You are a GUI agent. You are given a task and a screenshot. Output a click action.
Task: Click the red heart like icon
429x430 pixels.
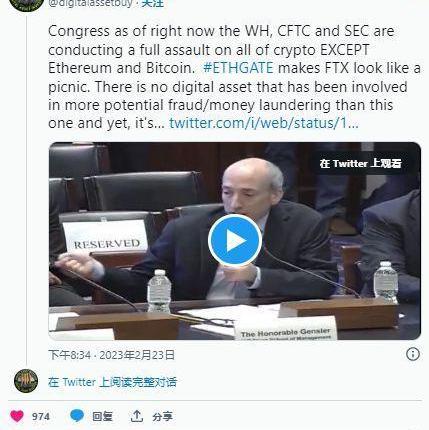tap(17, 416)
